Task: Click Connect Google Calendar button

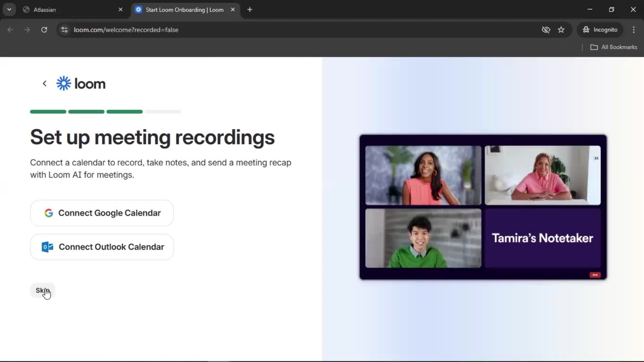Action: point(102,213)
